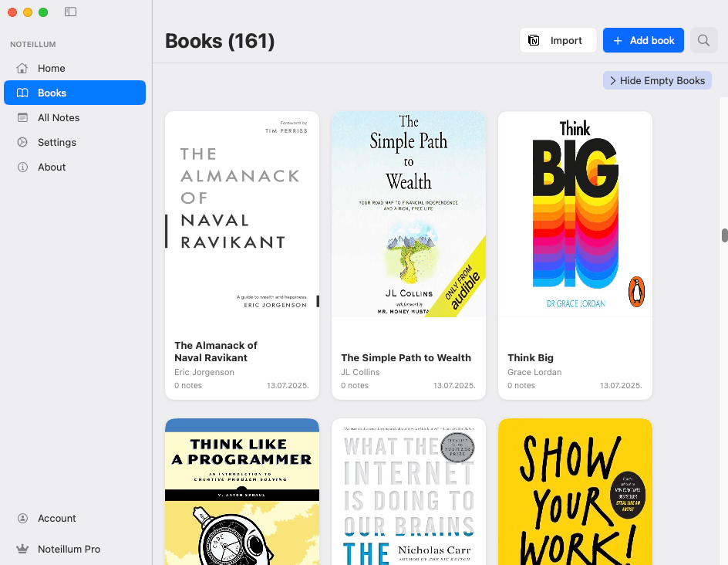This screenshot has width=728, height=565.
Task: Click the date on the Think Big card
Action: click(x=622, y=386)
